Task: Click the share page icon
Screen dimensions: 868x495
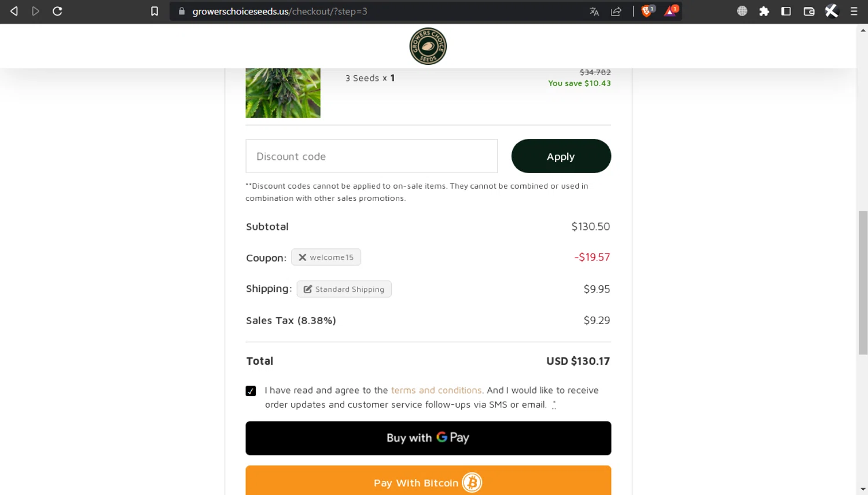Action: click(x=616, y=11)
